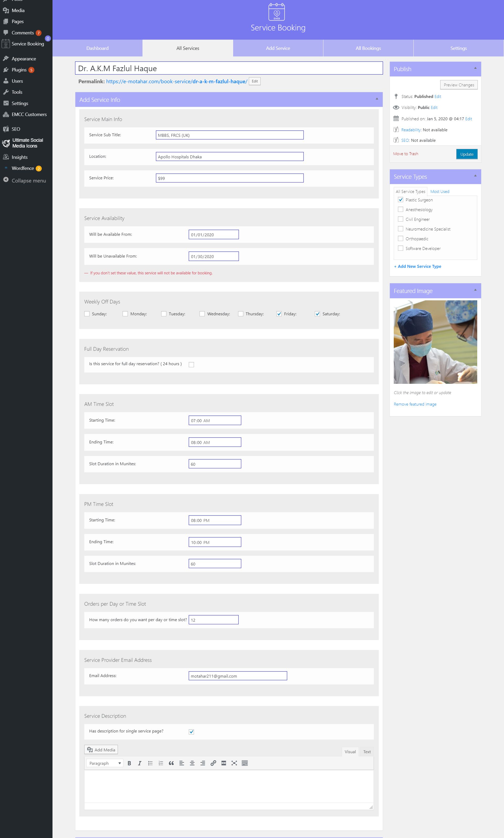Switch to the All Bookings tab
504x838 pixels.
coord(368,48)
